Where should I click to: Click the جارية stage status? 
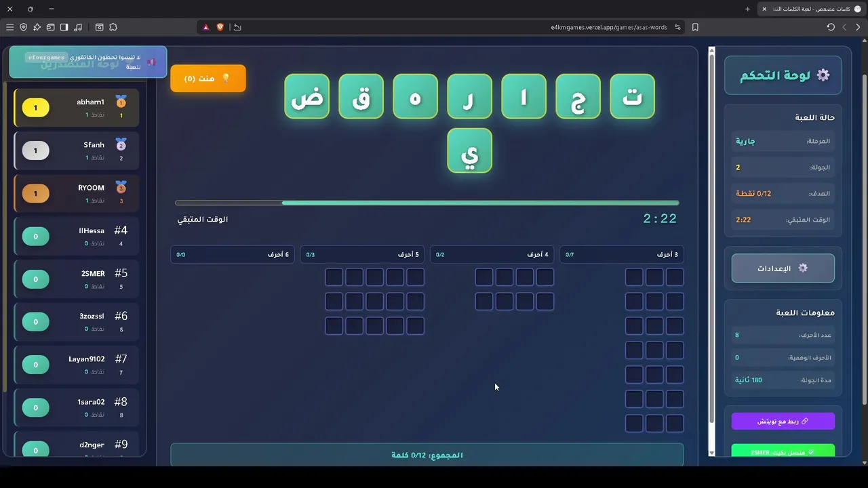tap(745, 141)
